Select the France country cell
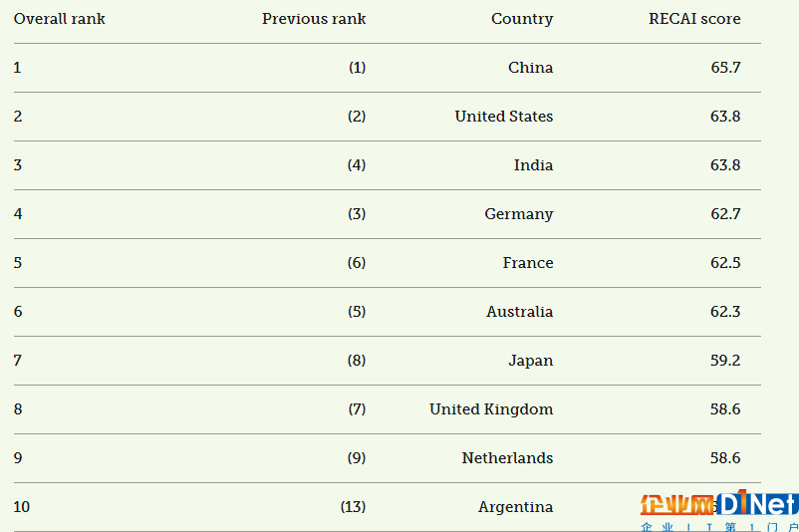The image size is (799, 532). click(528, 263)
